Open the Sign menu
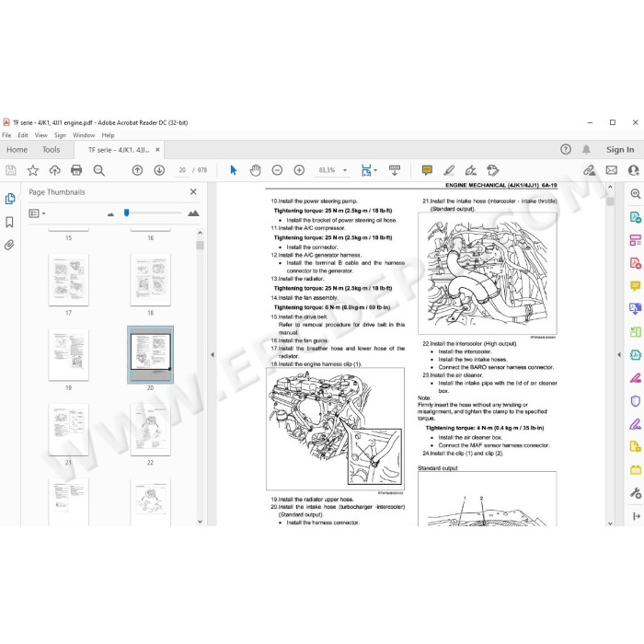The image size is (644, 644). [x=60, y=135]
